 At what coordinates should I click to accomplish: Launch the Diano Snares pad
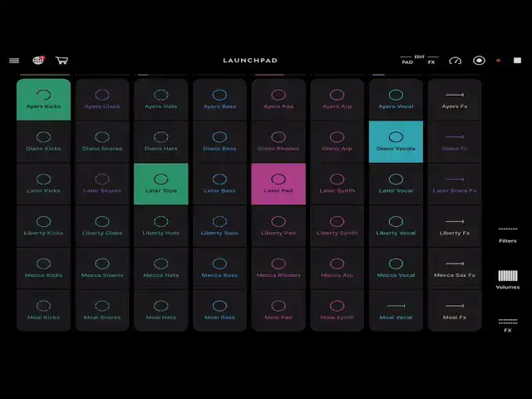point(102,142)
